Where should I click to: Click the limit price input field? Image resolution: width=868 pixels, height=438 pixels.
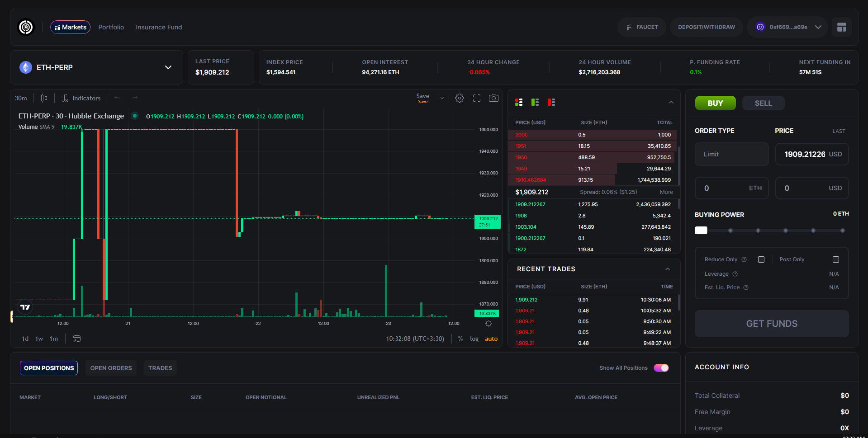[812, 154]
